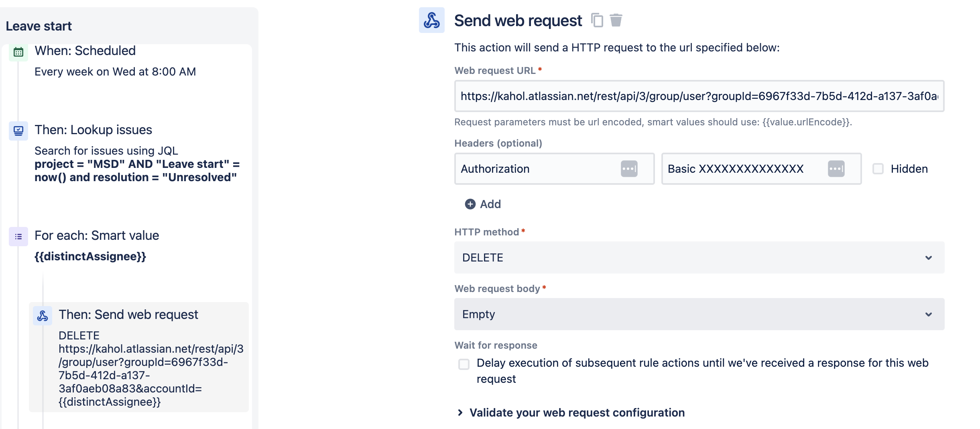
Task: Open smart value picker for Authorization header
Action: click(629, 169)
